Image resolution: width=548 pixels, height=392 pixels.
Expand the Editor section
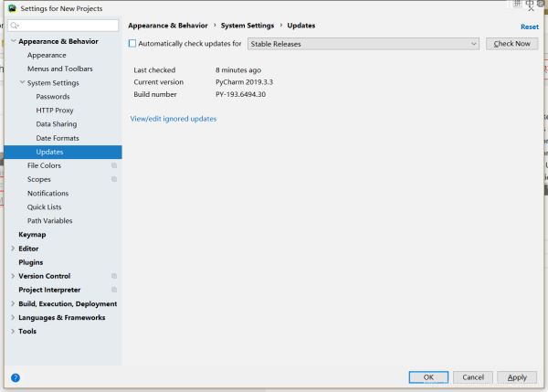click(13, 249)
